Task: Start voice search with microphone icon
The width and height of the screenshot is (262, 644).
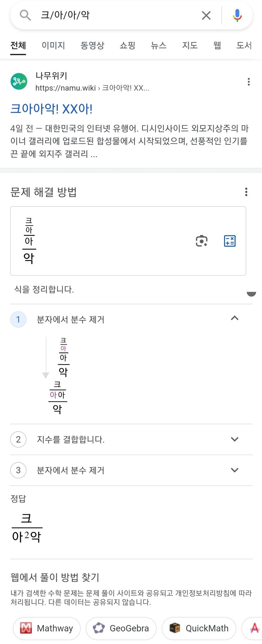Action: 237,15
